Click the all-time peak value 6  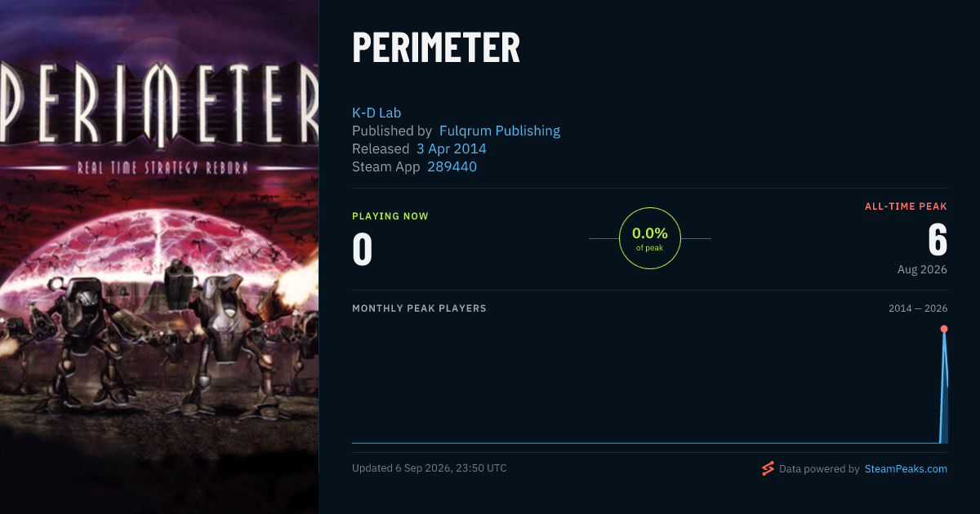(938, 240)
